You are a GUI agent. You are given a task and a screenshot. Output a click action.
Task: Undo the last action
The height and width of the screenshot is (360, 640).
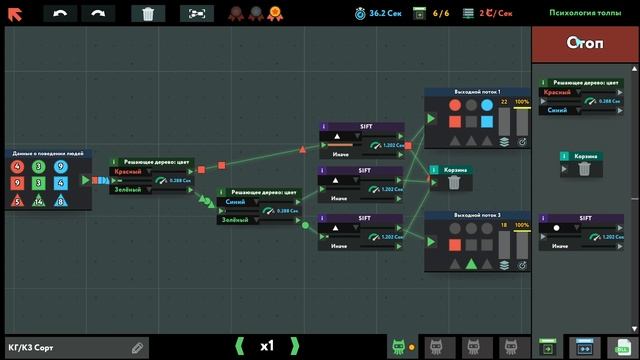click(x=60, y=14)
